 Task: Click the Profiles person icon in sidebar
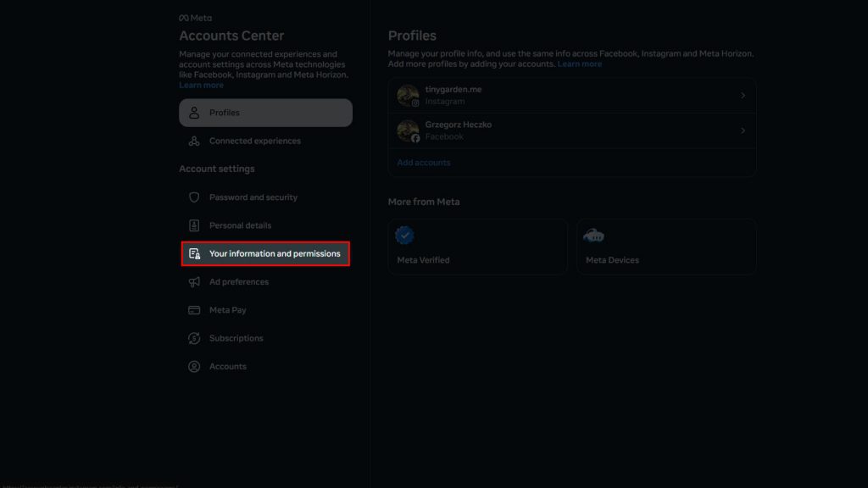[194, 113]
